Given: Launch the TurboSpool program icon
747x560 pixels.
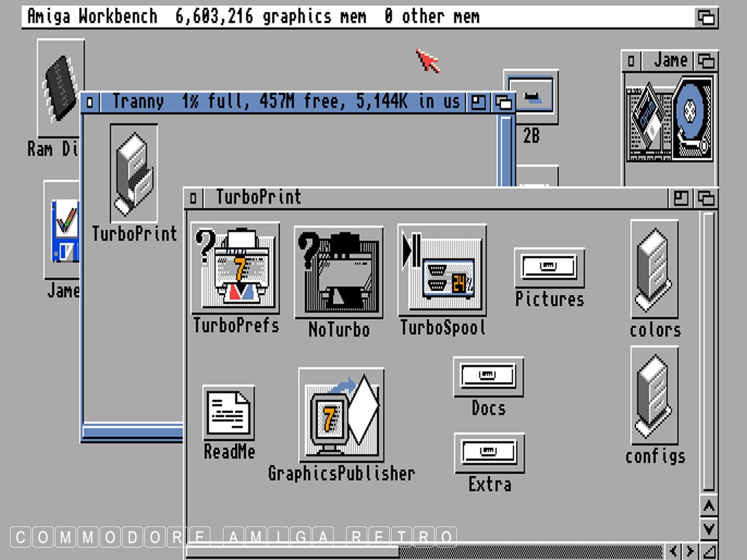Looking at the screenshot, I should click(441, 271).
